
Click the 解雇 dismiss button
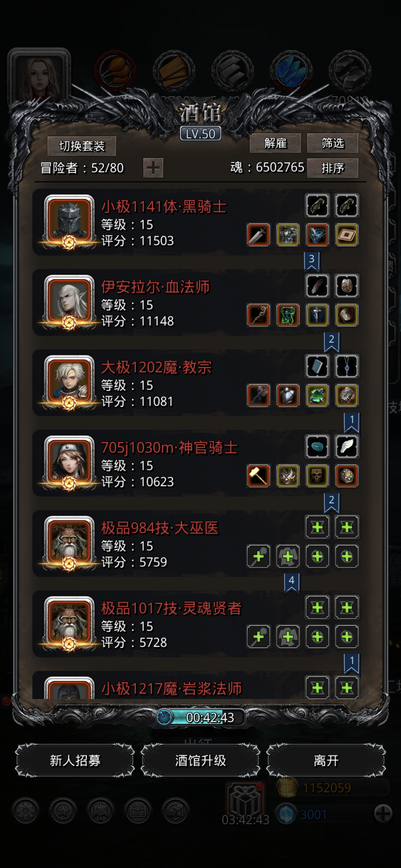tap(275, 143)
